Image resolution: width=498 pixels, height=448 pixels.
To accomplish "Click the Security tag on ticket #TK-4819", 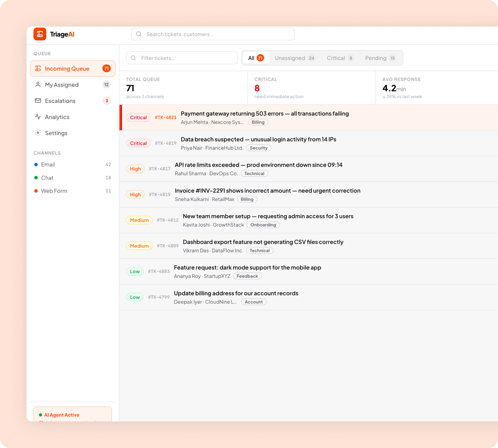I will 258,148.
